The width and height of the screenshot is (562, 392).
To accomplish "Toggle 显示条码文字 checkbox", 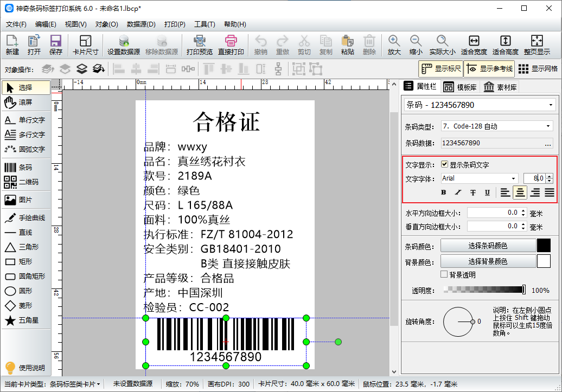I will (x=444, y=164).
